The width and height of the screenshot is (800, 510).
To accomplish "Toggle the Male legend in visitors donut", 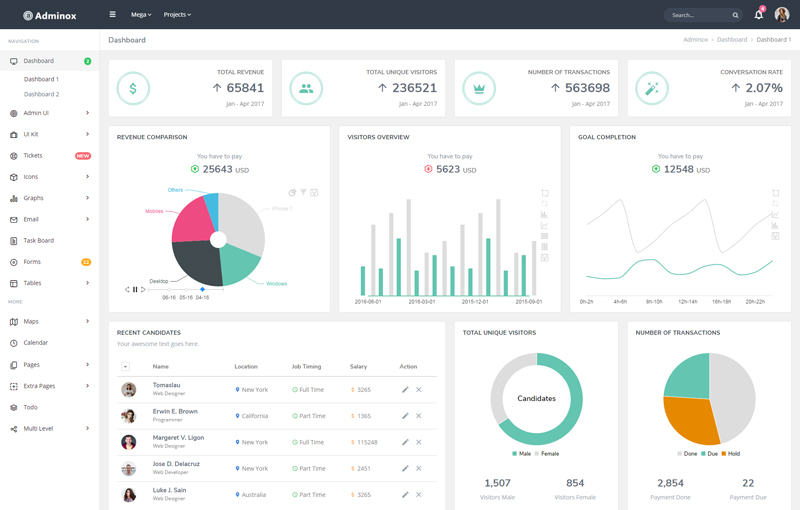I will [x=520, y=454].
